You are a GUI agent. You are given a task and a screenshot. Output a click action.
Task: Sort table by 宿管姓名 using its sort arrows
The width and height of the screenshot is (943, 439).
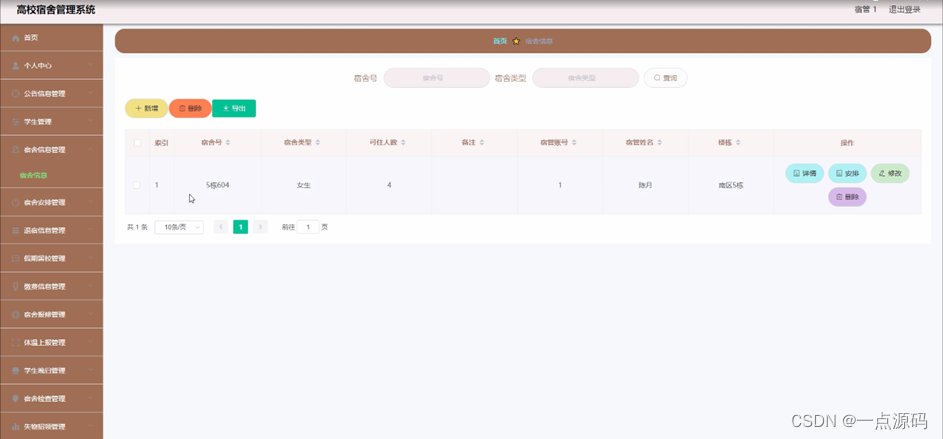659,143
